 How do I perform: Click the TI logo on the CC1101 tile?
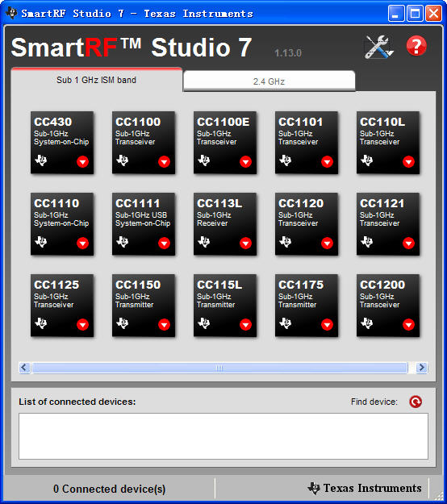(x=286, y=160)
